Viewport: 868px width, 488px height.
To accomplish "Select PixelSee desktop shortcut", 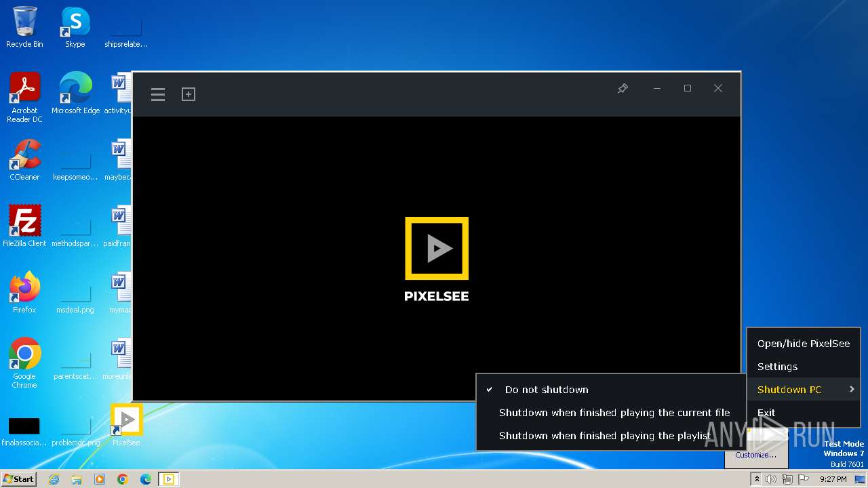I will [126, 426].
